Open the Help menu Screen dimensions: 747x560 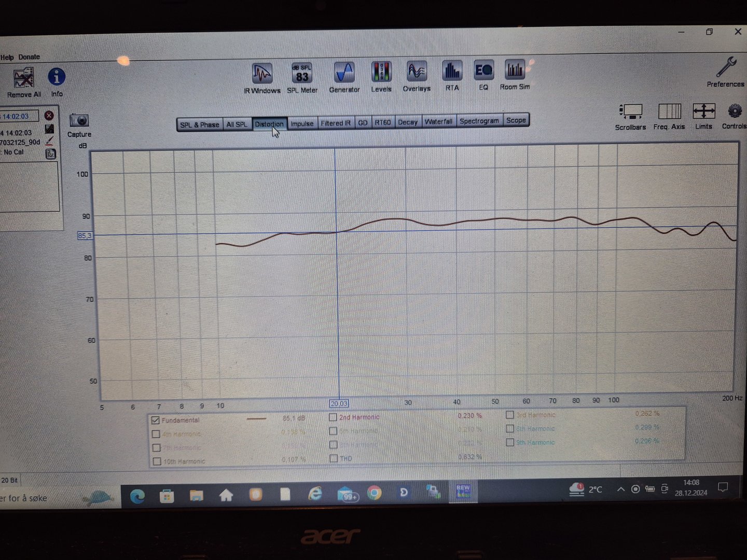pos(7,57)
